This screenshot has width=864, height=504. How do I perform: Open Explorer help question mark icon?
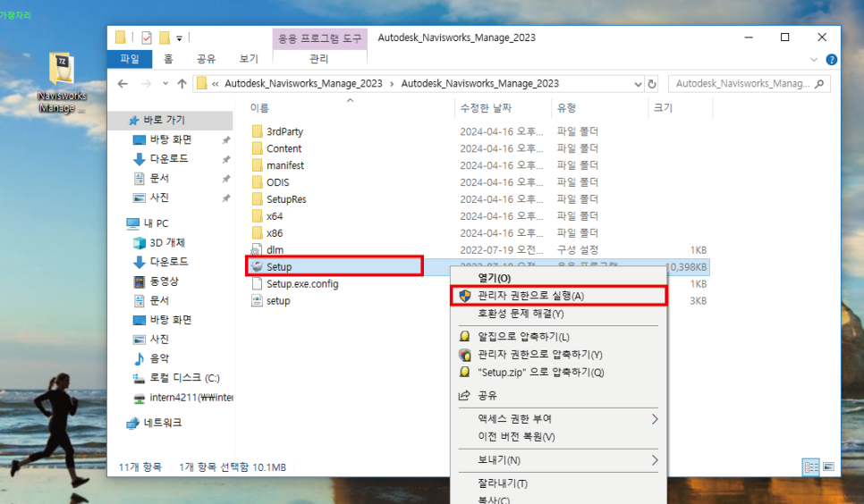click(832, 60)
